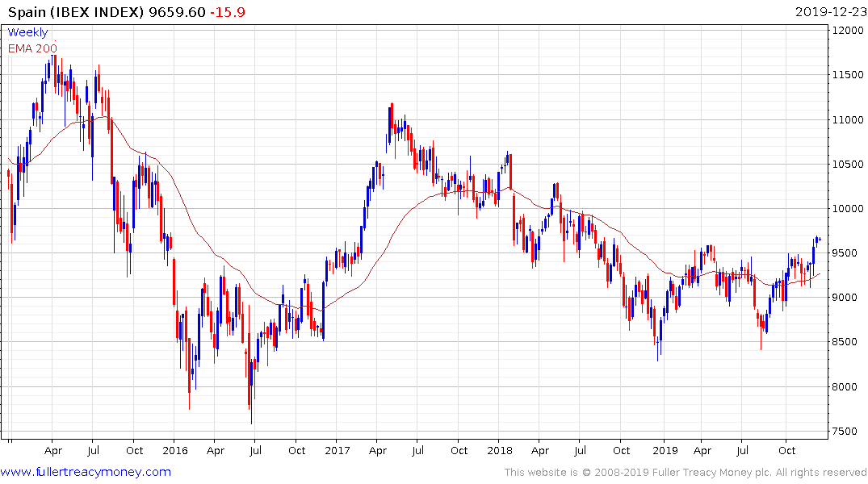
Task: Click the 2016 year label on time axis
Action: coord(175,450)
